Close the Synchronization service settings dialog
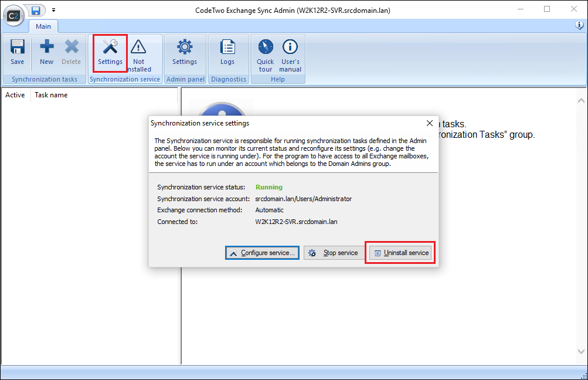Image resolution: width=588 pixels, height=380 pixels. (430, 123)
